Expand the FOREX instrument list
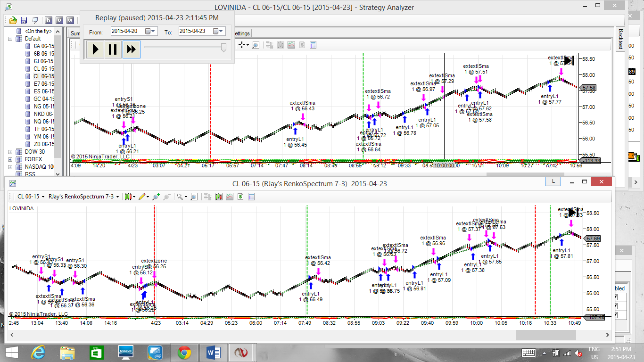 pos(10,159)
